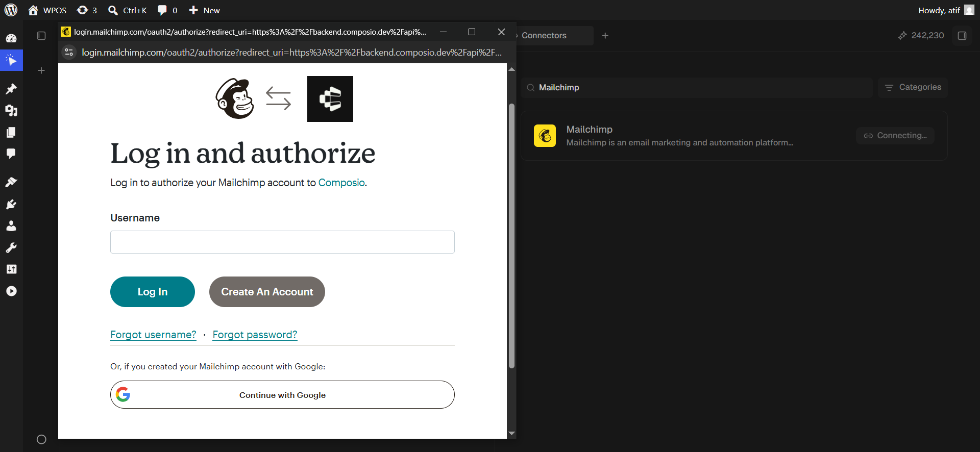980x452 pixels.
Task: Click Create An Account button
Action: 267,292
